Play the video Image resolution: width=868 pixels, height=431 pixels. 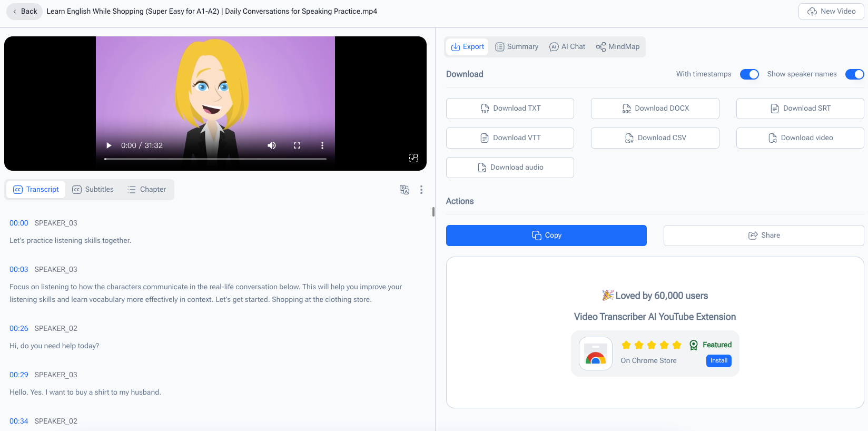tap(109, 145)
